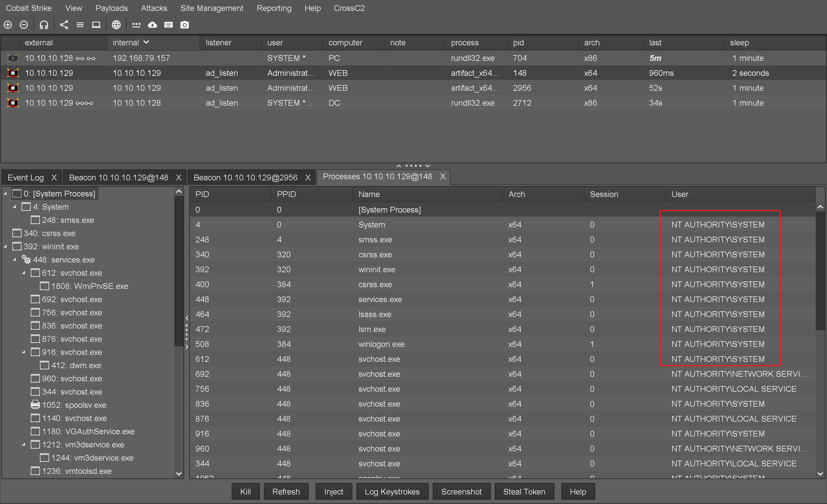Click the window icon of 248: smss.exe
827x504 pixels.
pyautogui.click(x=35, y=220)
